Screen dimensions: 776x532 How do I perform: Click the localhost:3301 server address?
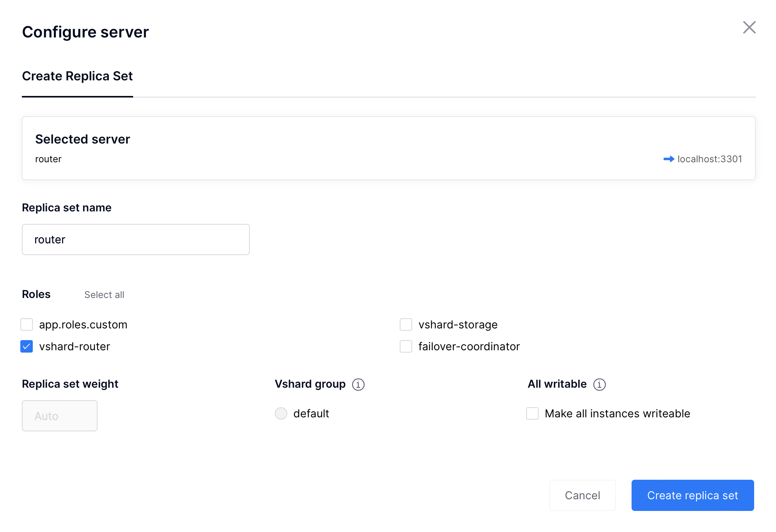(x=710, y=159)
